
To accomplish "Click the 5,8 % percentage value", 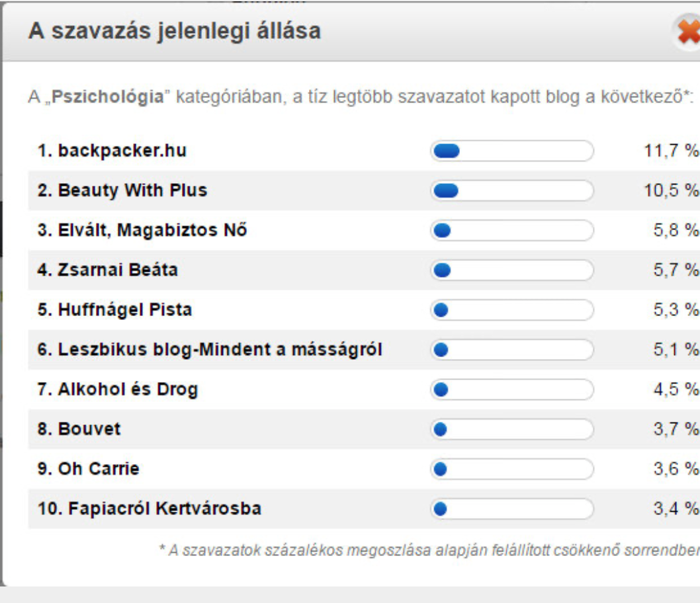I will [x=675, y=231].
